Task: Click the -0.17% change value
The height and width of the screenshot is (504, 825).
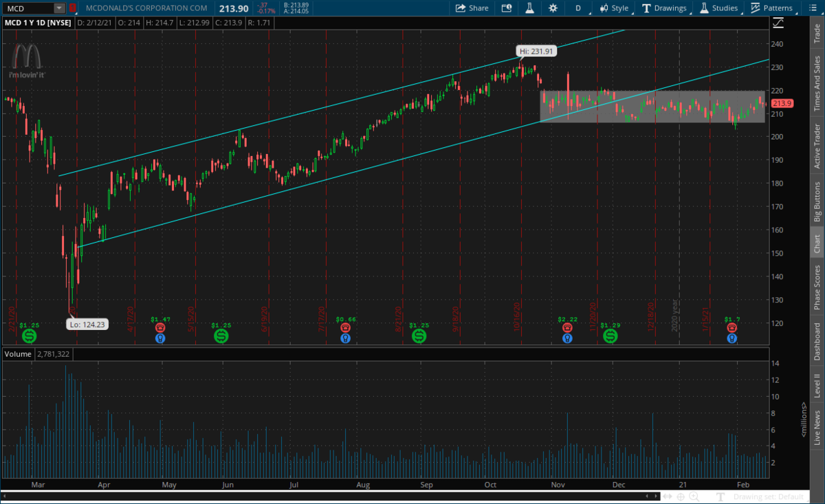Action: [x=265, y=12]
